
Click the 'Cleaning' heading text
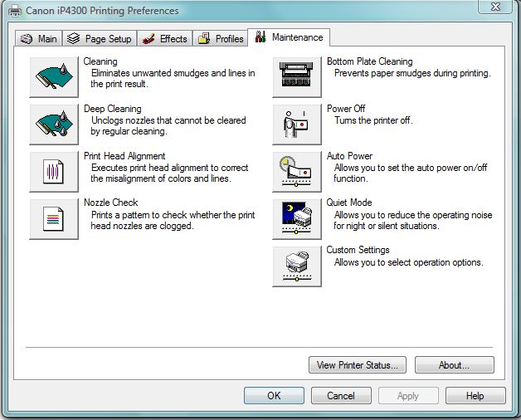(x=100, y=61)
